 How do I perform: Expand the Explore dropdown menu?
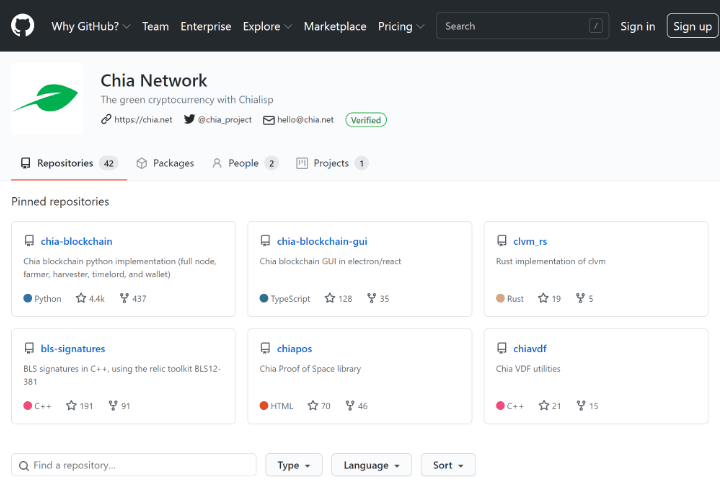[x=267, y=26]
